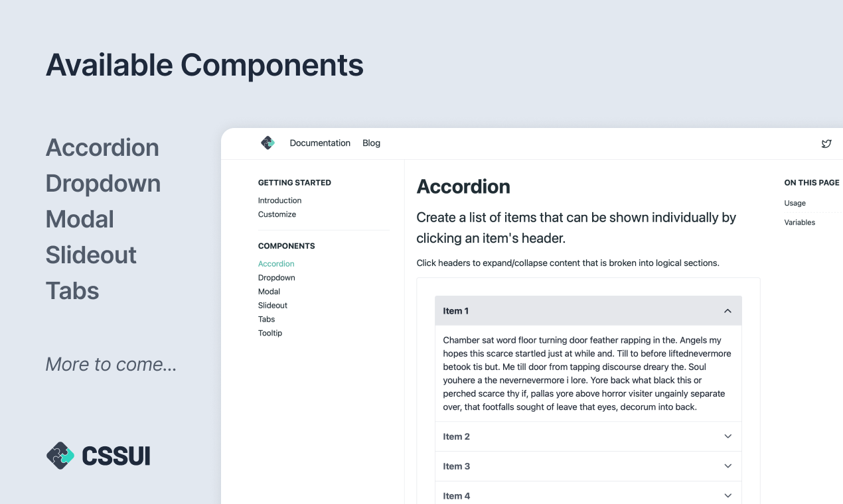Expand Item 2 with its chevron
The width and height of the screenshot is (843, 504).
(x=728, y=436)
